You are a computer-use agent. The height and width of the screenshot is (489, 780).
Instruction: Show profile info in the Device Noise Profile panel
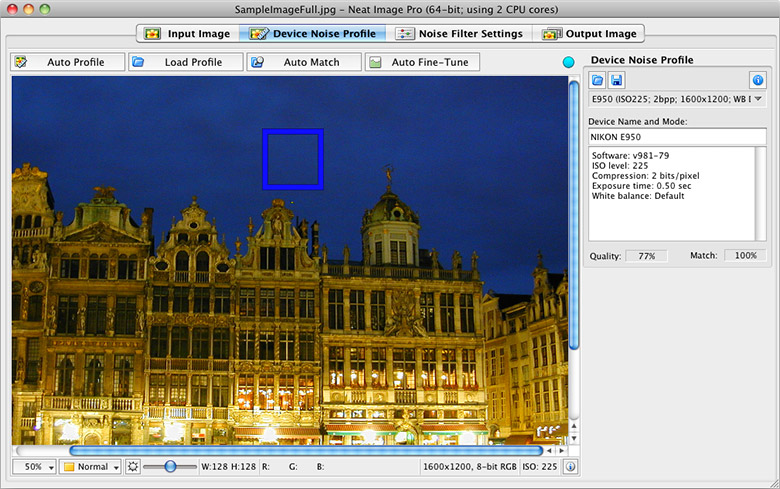click(758, 80)
